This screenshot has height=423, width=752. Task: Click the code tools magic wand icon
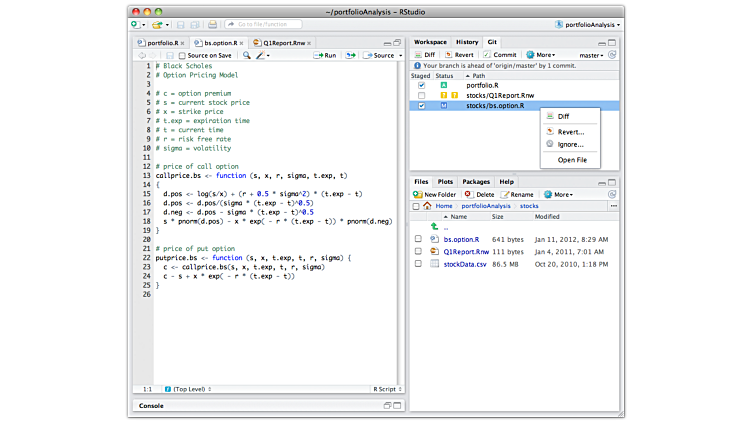pos(261,56)
